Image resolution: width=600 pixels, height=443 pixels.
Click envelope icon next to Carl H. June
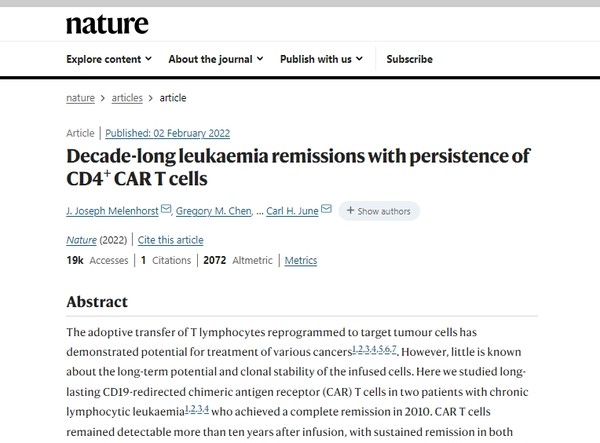pos(326,209)
